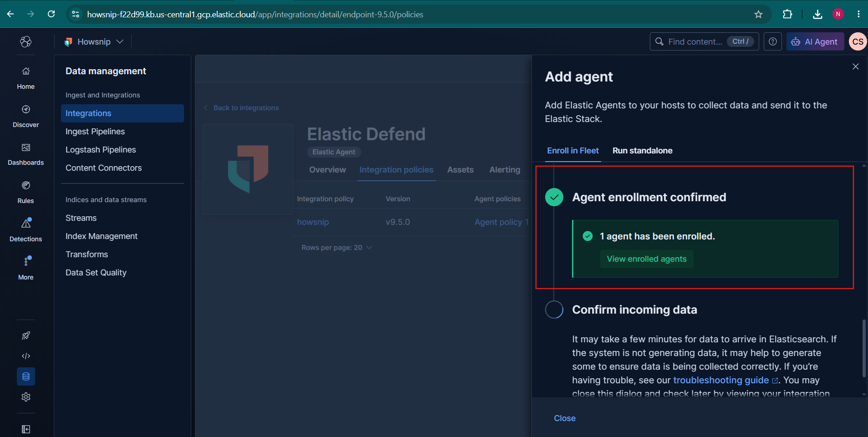Click the browser address bar URL
The width and height of the screenshot is (868, 437).
(x=255, y=15)
